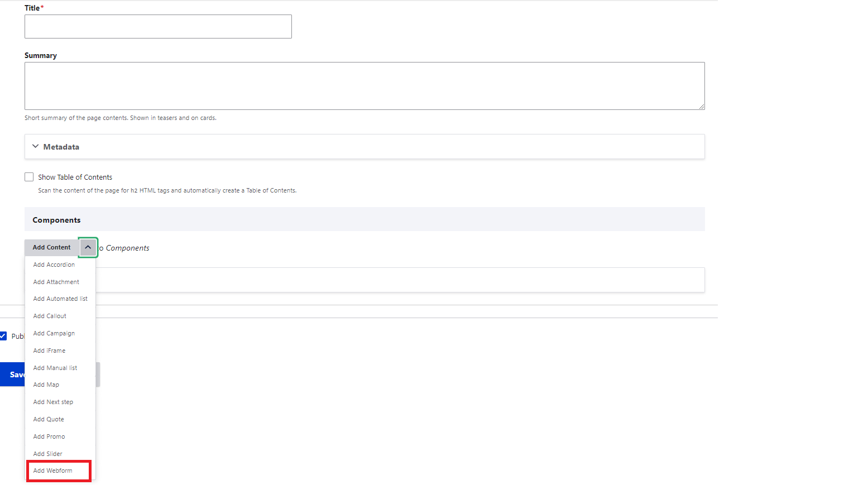The width and height of the screenshot is (868, 485).
Task: Click the Title input field
Action: (x=158, y=27)
